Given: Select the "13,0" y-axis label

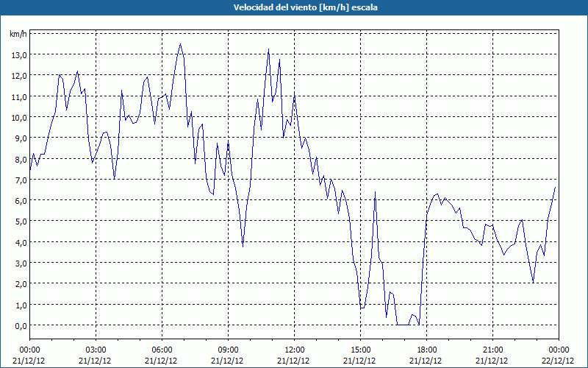Looking at the screenshot, I should click(19, 55).
